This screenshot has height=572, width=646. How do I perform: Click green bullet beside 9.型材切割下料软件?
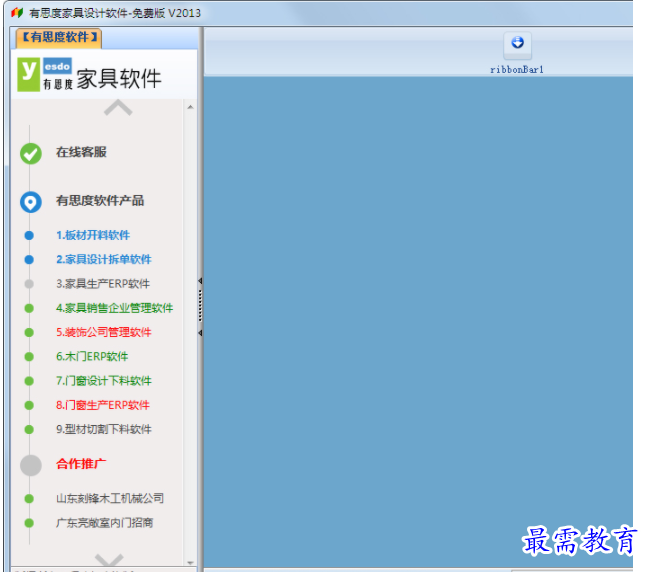[29, 430]
